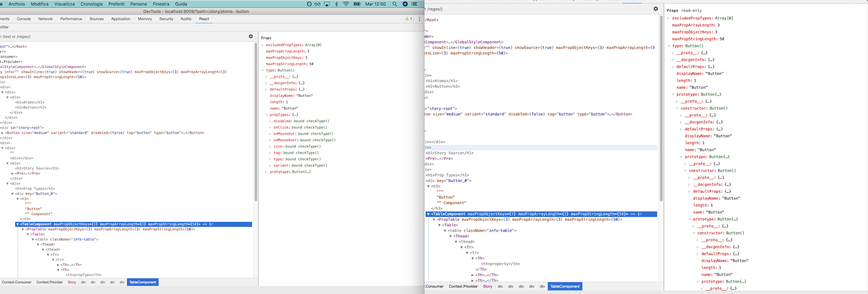
Task: Click TableComponent breadcrumb in right window
Action: pyautogui.click(x=565, y=286)
